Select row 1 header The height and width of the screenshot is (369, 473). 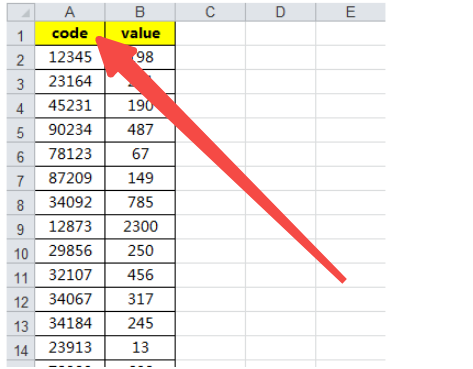(x=21, y=34)
